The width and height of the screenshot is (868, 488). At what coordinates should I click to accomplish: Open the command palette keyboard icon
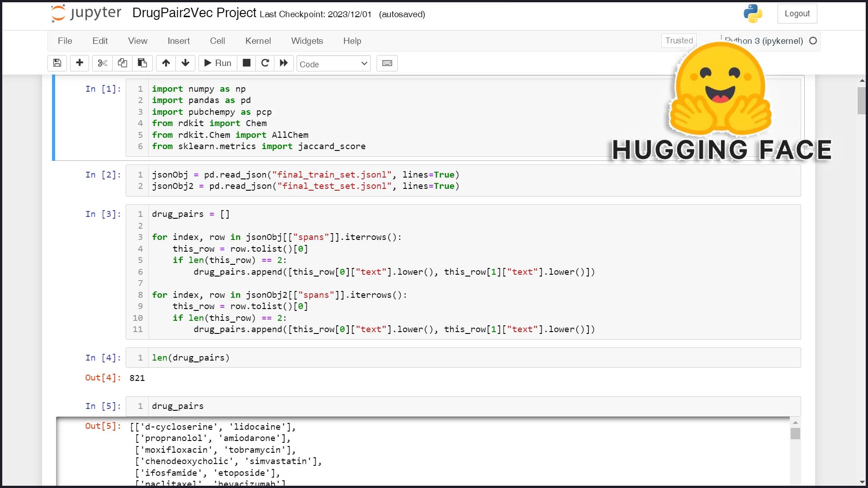[x=387, y=63]
